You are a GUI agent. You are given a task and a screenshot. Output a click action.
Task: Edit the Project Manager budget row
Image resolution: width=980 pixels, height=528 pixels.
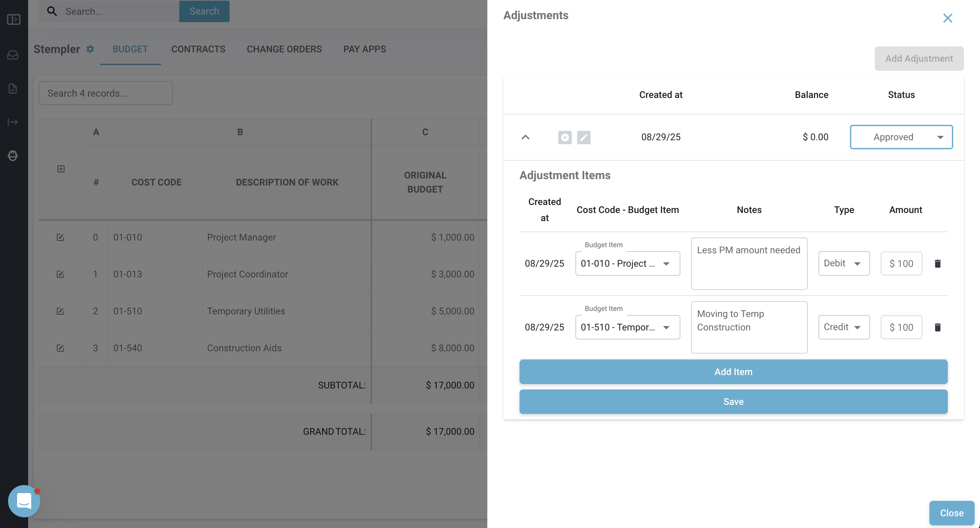pos(60,237)
